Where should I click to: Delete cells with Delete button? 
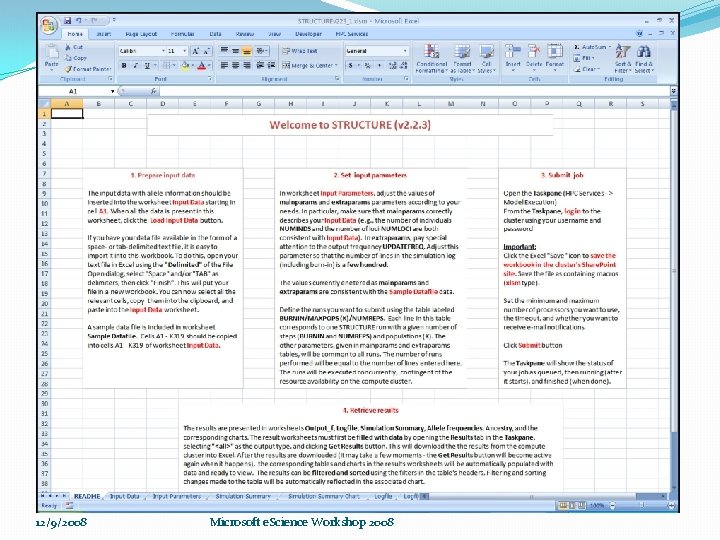(534, 57)
